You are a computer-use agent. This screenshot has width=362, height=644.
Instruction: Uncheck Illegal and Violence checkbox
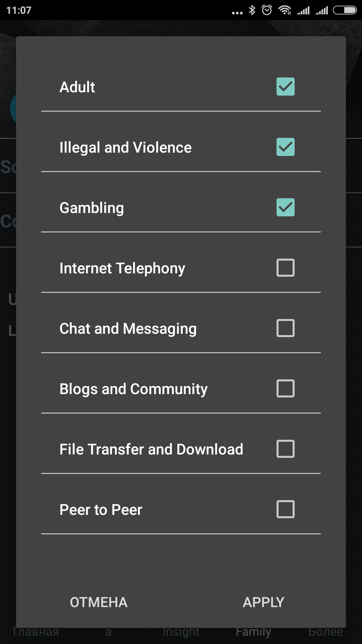[x=285, y=147]
